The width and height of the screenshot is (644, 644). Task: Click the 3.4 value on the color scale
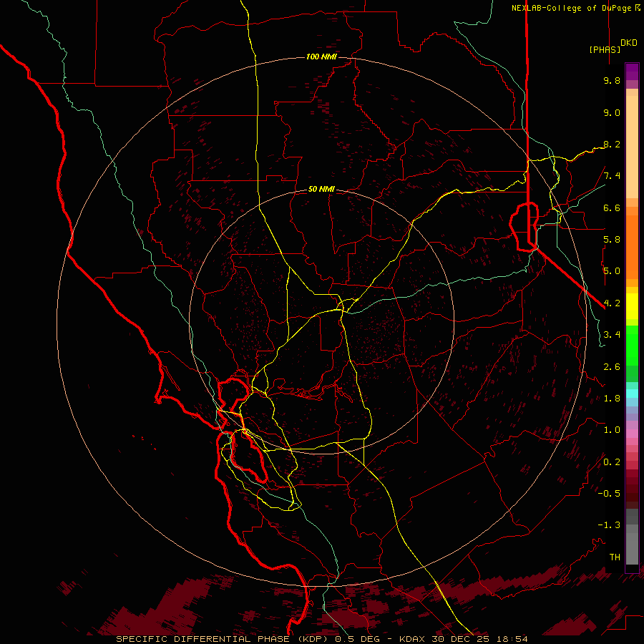[x=612, y=335]
